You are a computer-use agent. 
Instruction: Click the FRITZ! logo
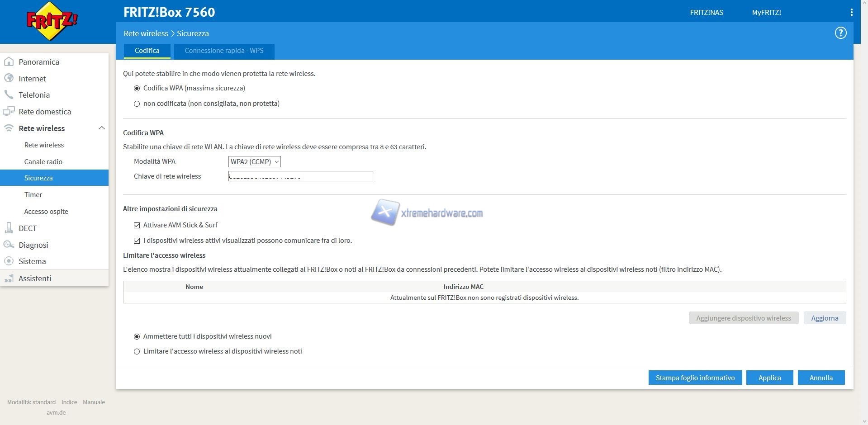coord(52,21)
